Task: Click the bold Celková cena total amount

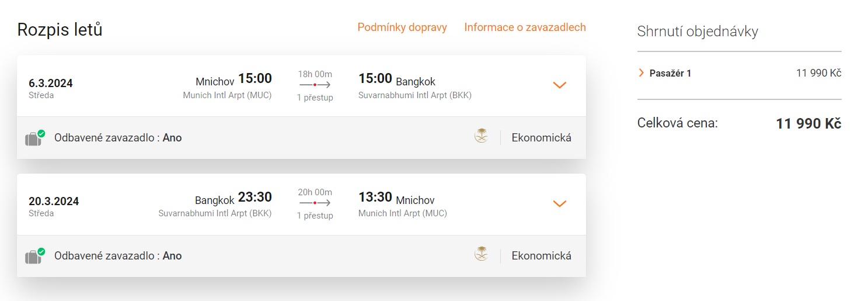Action: click(x=808, y=124)
